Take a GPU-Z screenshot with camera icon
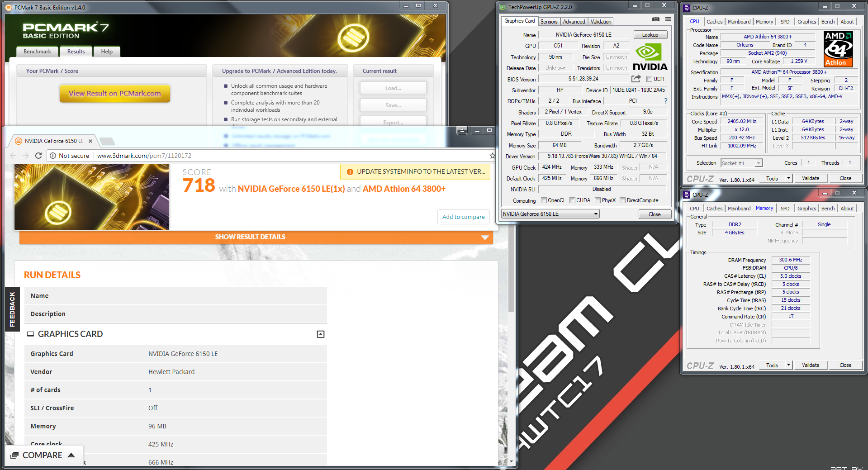This screenshot has width=868, height=470. tap(655, 19)
